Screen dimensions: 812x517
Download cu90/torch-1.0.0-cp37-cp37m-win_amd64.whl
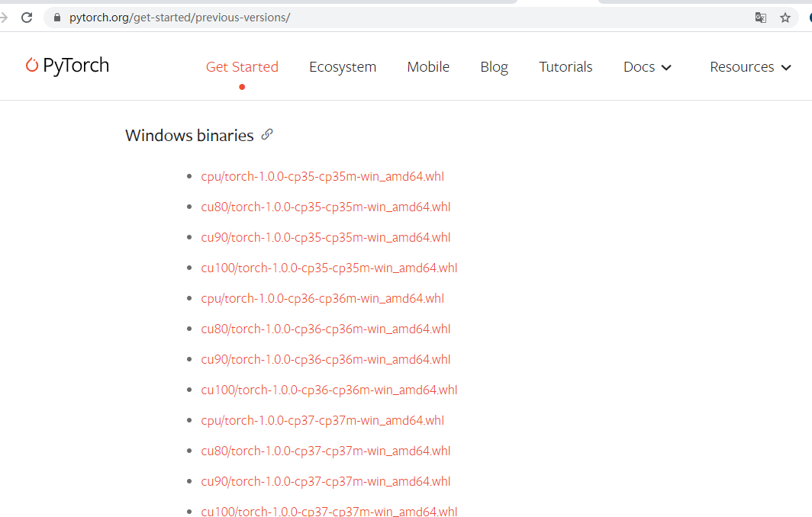(x=326, y=481)
